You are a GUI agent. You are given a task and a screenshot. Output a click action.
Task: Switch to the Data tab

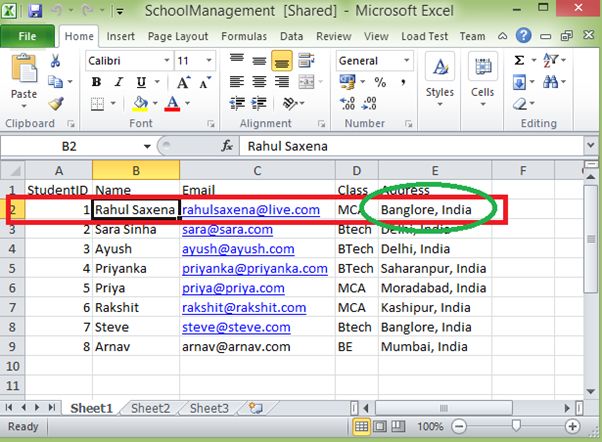coord(291,36)
